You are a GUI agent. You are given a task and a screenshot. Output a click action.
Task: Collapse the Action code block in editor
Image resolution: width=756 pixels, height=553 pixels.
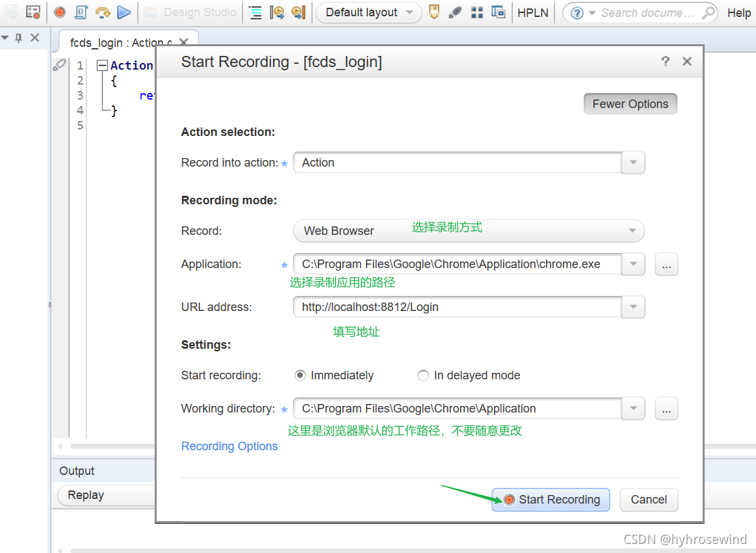click(102, 65)
